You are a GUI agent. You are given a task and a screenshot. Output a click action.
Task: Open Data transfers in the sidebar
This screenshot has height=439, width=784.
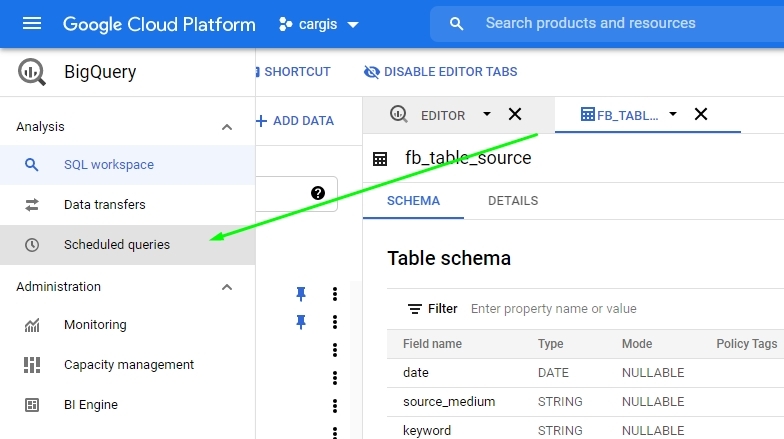click(x=128, y=204)
